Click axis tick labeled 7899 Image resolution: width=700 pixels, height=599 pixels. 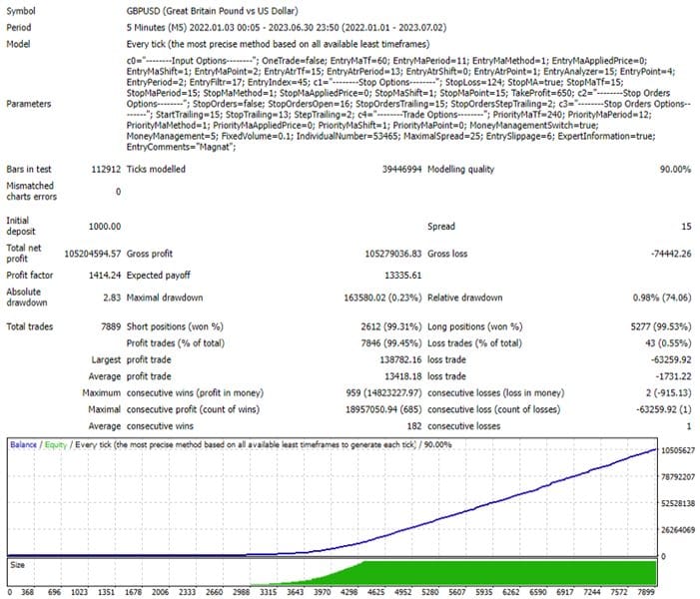(x=645, y=592)
